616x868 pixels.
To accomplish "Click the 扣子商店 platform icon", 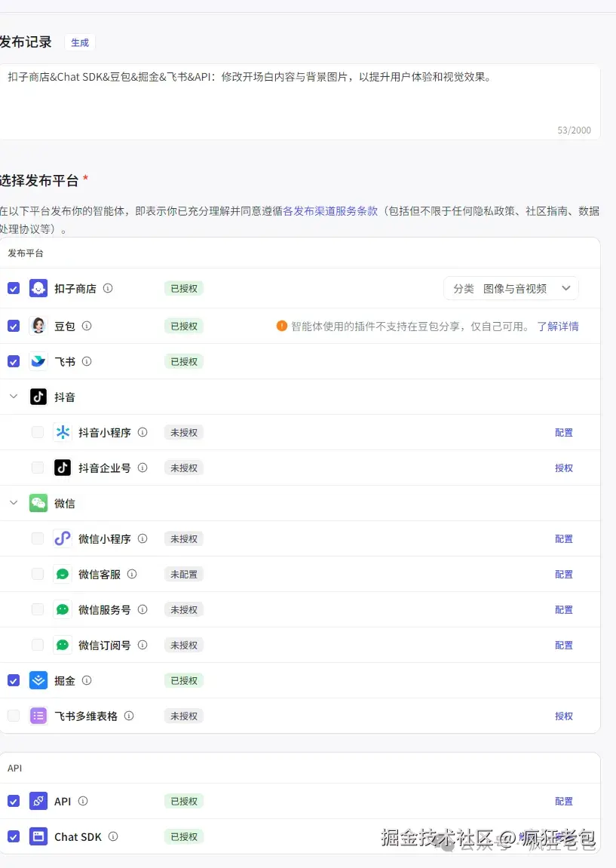I will click(x=38, y=288).
